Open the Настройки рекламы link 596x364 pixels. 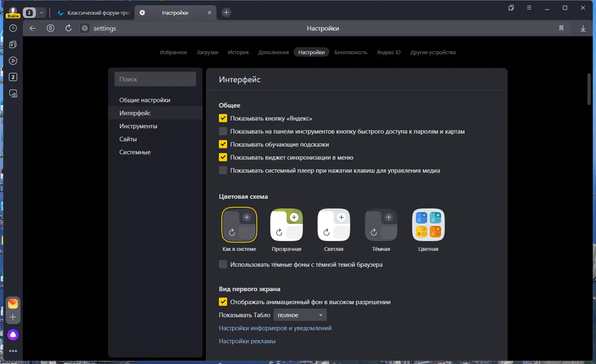click(x=247, y=341)
